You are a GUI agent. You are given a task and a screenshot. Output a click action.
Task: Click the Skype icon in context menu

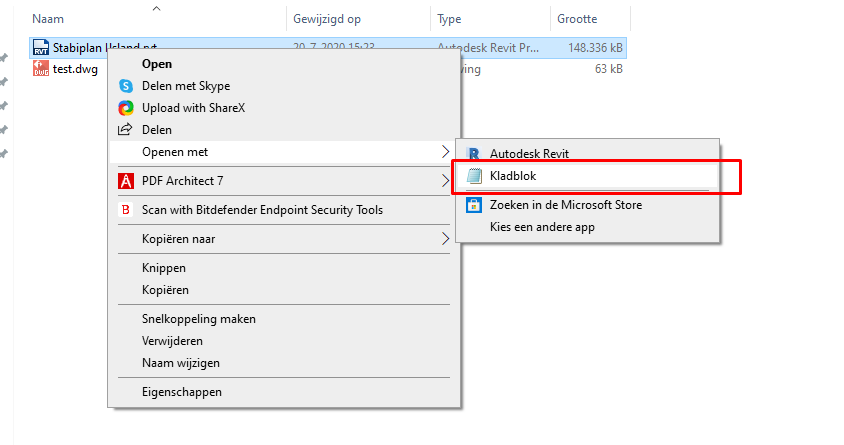click(x=125, y=86)
